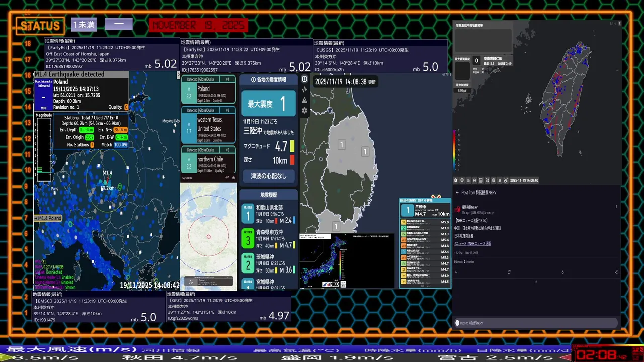Image resolution: width=644 pixels, height=362 pixels.
Task: Open 茨城県沖 in earthquake history
Action: point(269,263)
